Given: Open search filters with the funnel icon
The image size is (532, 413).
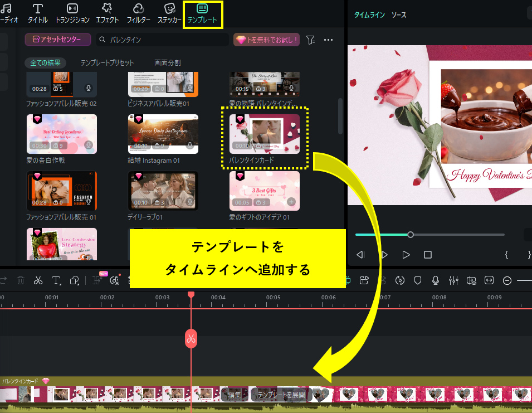Looking at the screenshot, I should [310, 40].
